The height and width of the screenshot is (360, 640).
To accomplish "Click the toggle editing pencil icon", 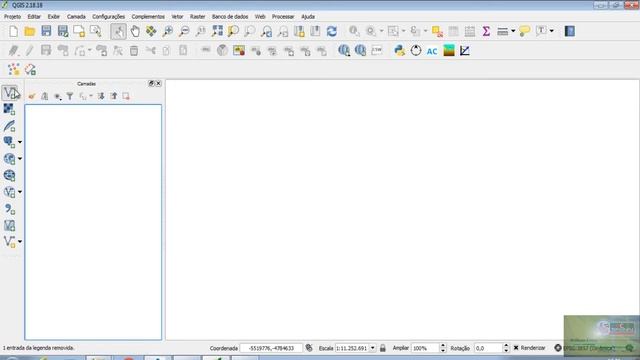I will pyautogui.click(x=29, y=51).
